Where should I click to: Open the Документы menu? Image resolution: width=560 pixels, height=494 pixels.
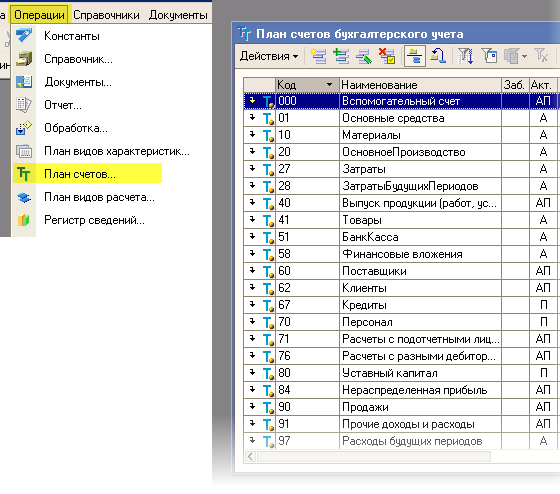tap(178, 15)
